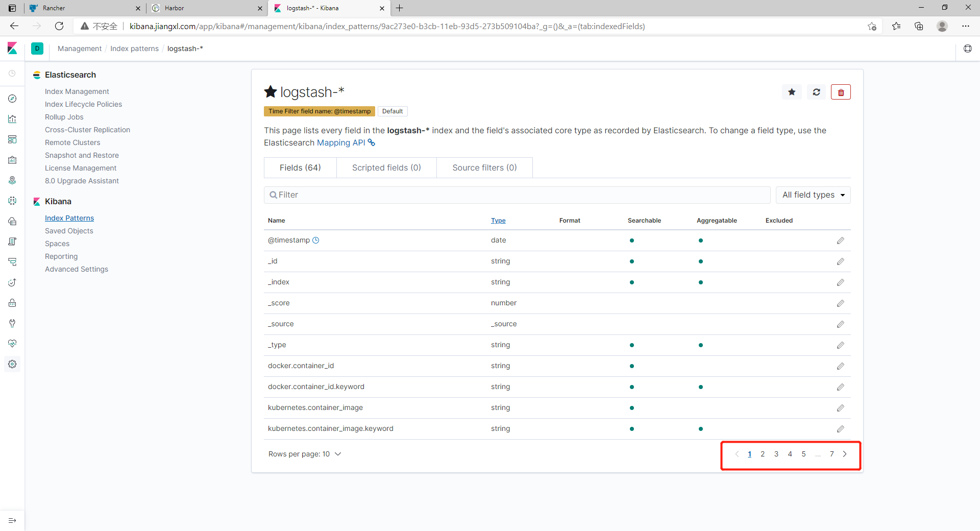Edit the _score field pencil icon

point(840,303)
